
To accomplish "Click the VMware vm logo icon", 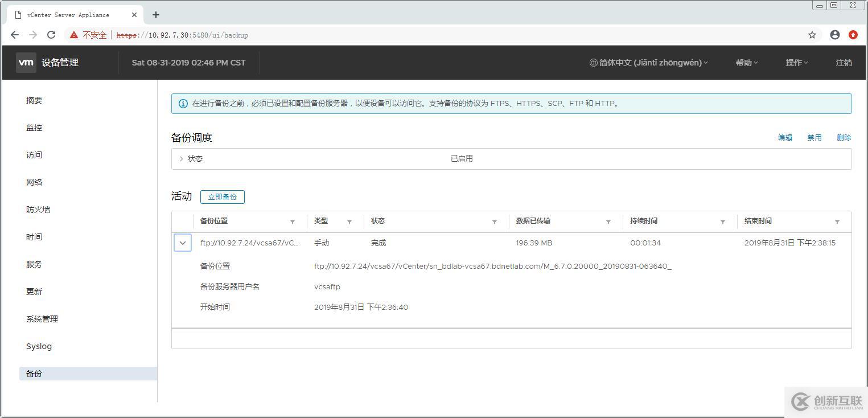I will click(x=26, y=63).
